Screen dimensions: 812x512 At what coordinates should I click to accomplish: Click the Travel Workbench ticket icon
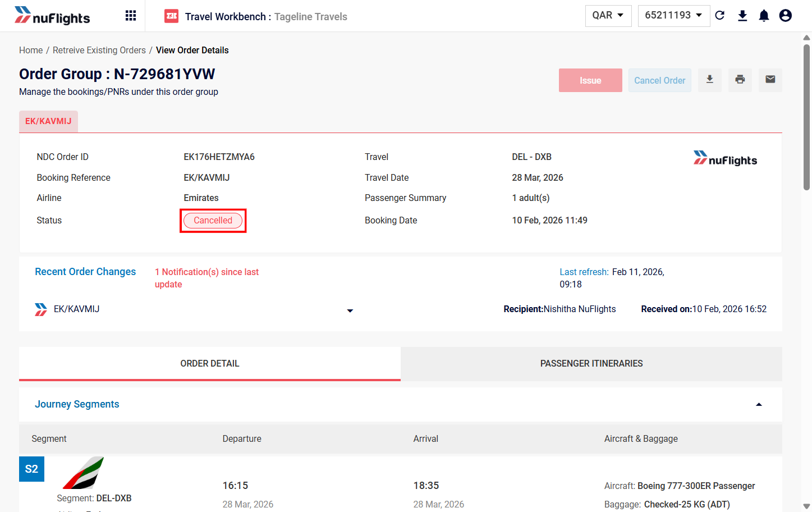point(171,16)
